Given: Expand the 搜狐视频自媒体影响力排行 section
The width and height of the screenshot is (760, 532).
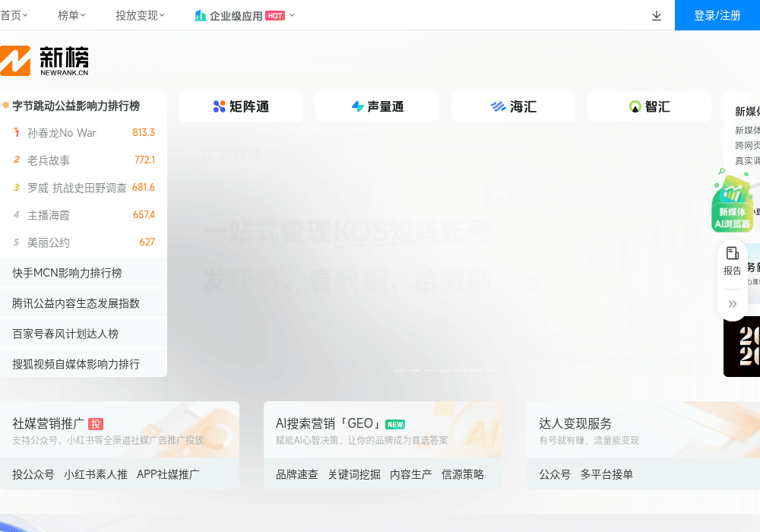Looking at the screenshot, I should coord(84,364).
